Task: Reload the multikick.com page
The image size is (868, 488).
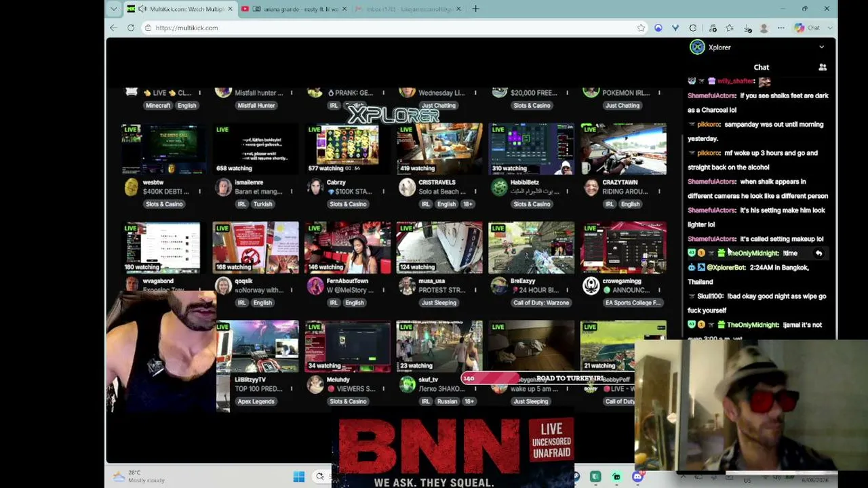Action: [131, 28]
